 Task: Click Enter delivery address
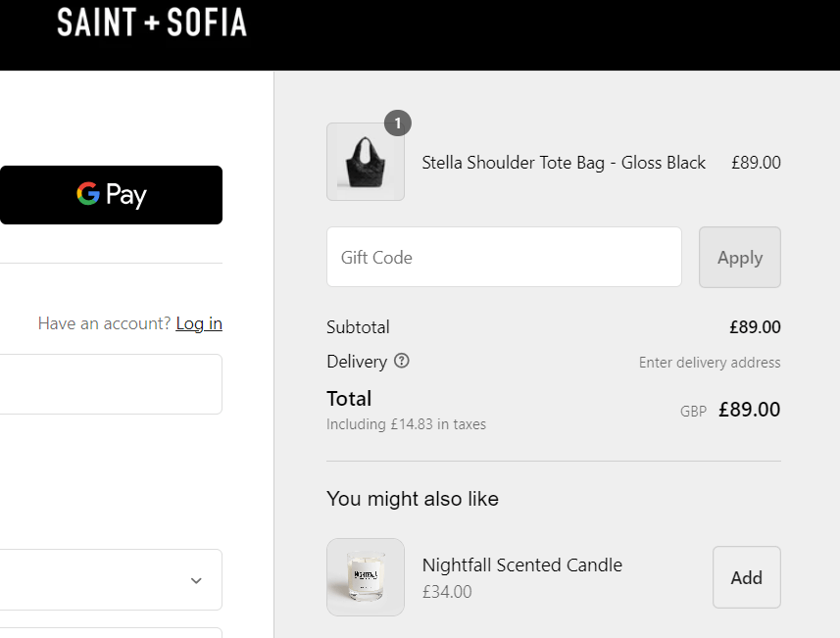pyautogui.click(x=709, y=362)
